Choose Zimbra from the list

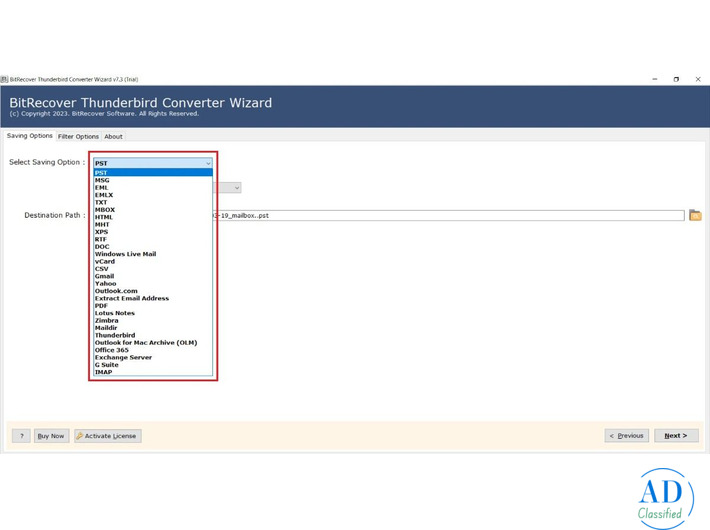point(153,321)
